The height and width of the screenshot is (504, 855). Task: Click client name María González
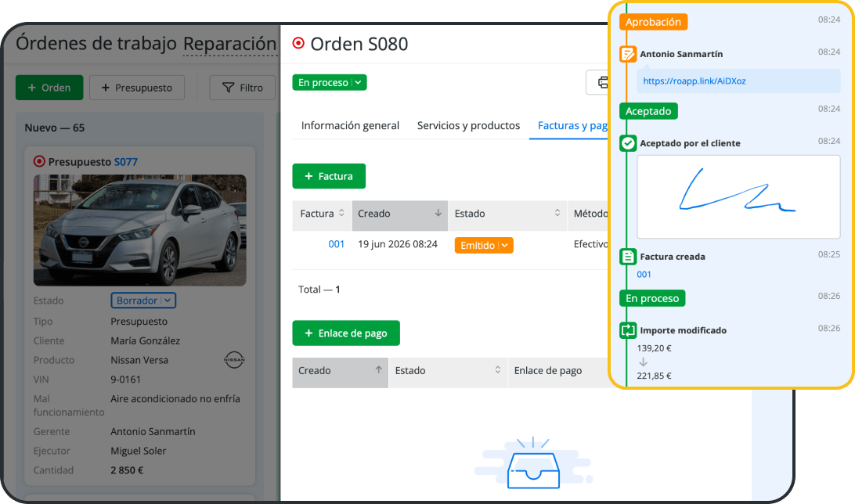tap(145, 340)
